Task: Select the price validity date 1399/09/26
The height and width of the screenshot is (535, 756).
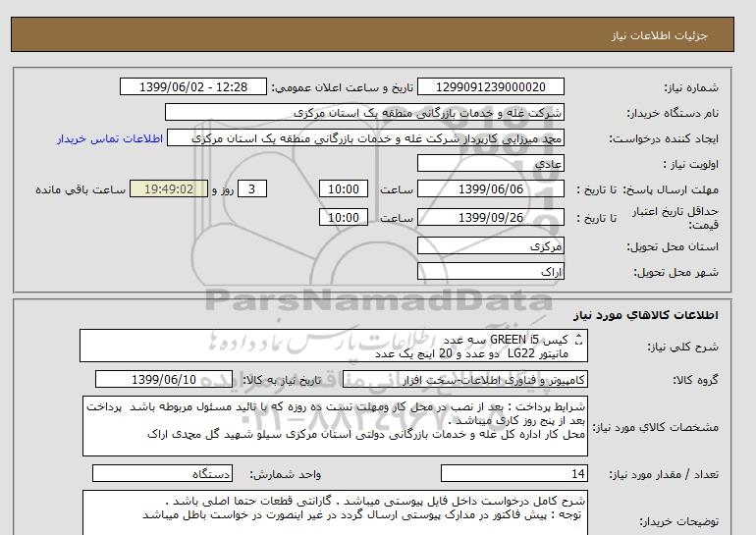Action: pyautogui.click(x=490, y=218)
